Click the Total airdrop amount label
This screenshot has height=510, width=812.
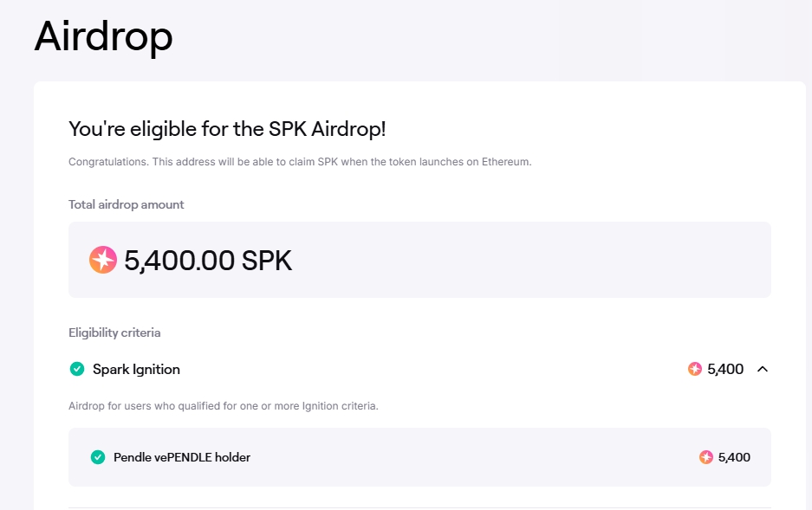click(x=127, y=205)
